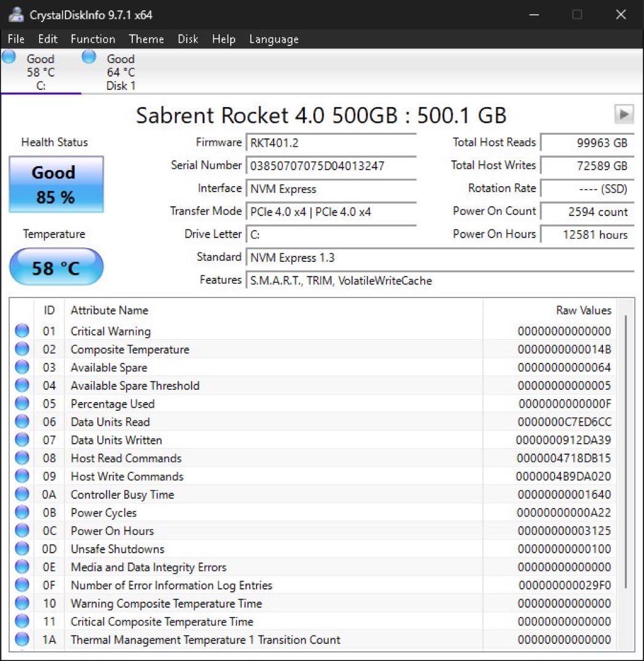Open the File menu

click(16, 39)
